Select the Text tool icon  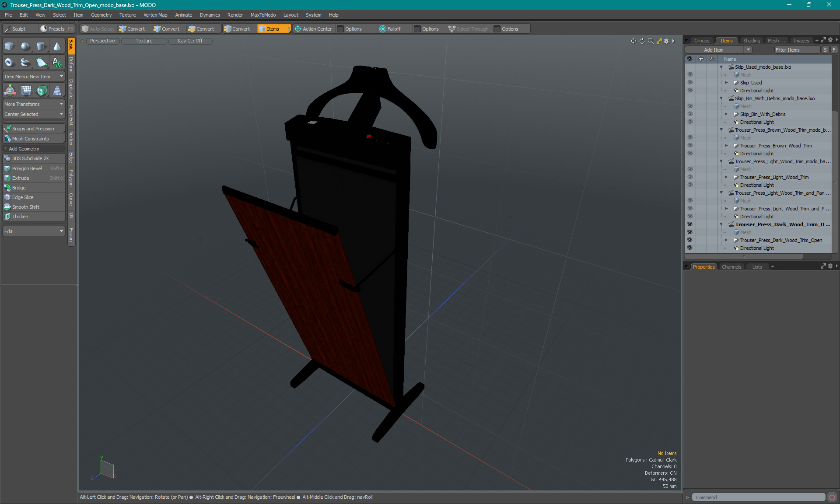[x=57, y=63]
